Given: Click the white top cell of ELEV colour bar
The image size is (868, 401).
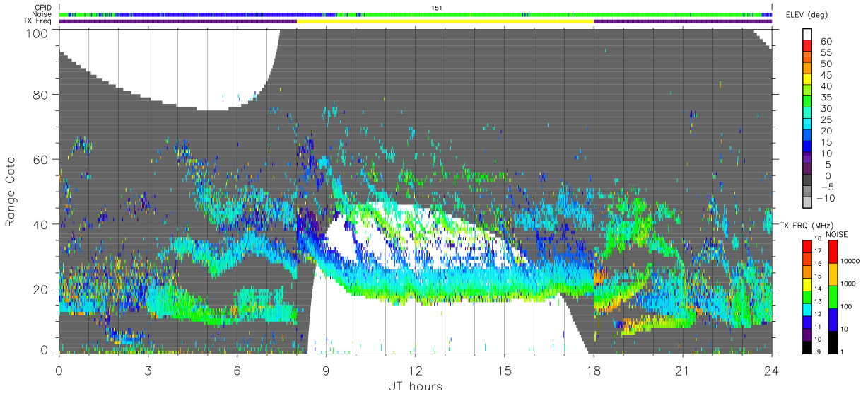Looking at the screenshot, I should (807, 35).
